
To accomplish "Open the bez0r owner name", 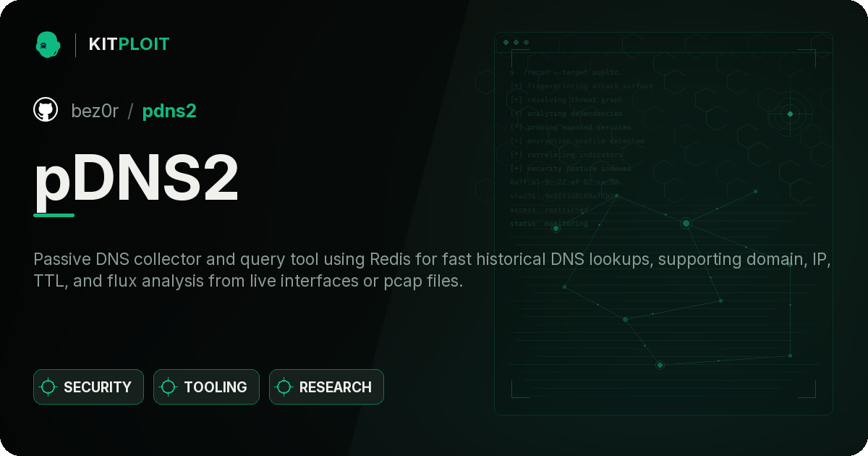I will pyautogui.click(x=95, y=111).
